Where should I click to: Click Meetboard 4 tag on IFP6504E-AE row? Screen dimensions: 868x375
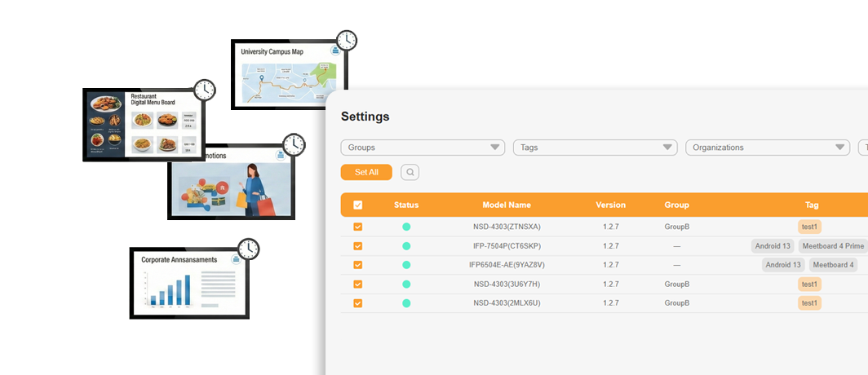tap(833, 265)
